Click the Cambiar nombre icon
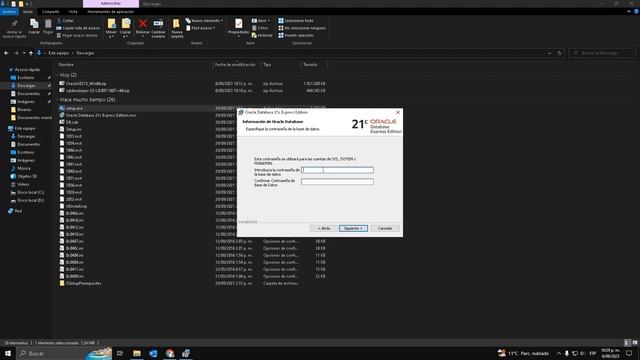 pyautogui.click(x=158, y=24)
